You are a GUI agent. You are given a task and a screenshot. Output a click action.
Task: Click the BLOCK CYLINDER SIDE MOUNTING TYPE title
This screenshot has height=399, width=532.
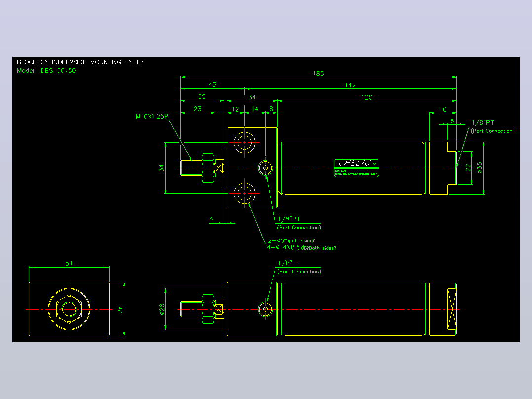[x=80, y=62]
